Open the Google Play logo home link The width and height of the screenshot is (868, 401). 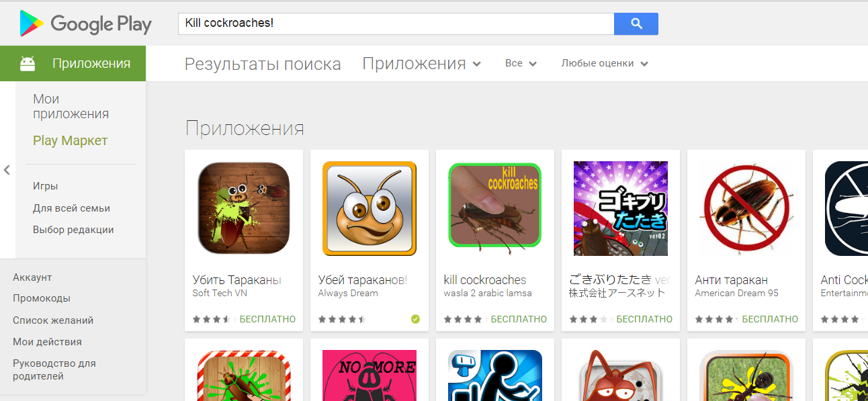(x=85, y=24)
